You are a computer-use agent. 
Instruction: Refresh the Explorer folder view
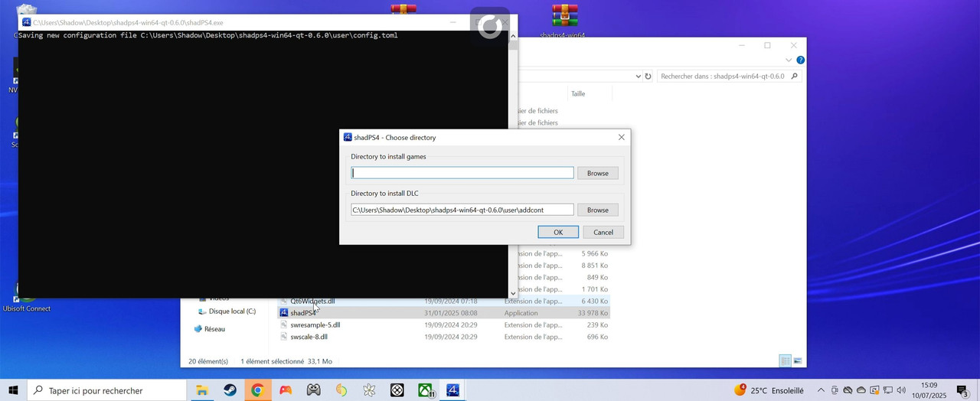pos(648,77)
